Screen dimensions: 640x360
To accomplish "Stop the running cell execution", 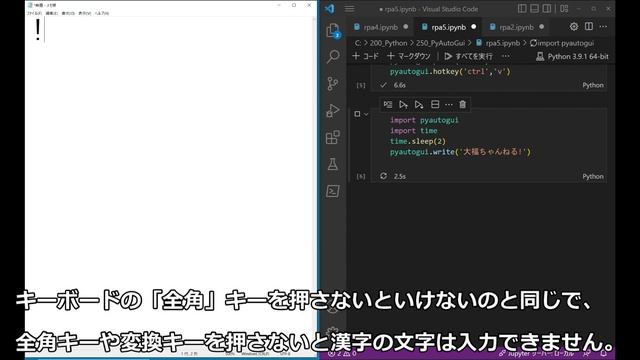I will 357,114.
